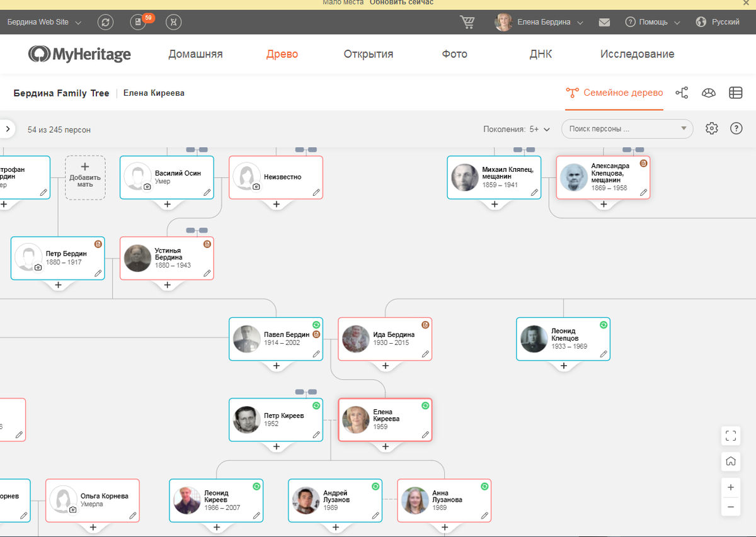Switch to fan chart view icon

pos(709,93)
